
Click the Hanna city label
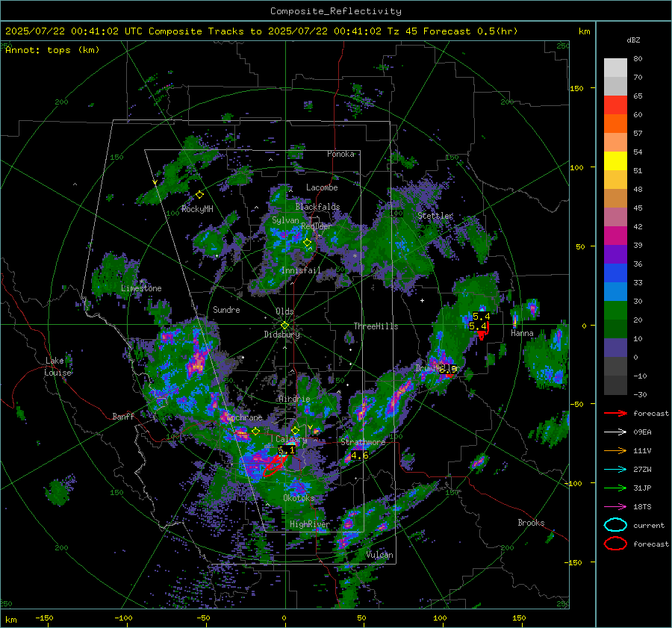coord(522,333)
